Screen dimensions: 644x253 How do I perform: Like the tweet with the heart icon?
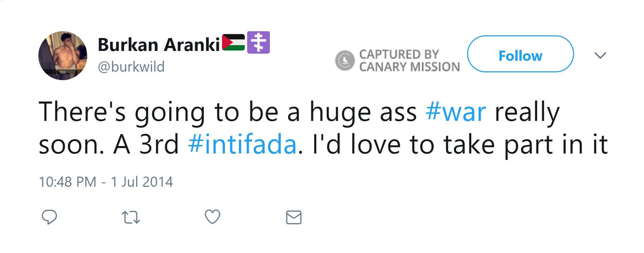point(213,217)
